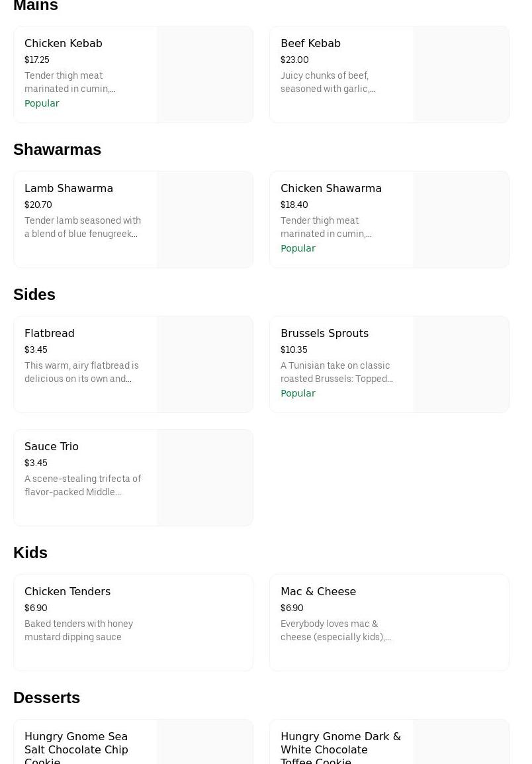View the Lamb Shawarma photo thumbnail
The image size is (532, 764).
tap(205, 220)
